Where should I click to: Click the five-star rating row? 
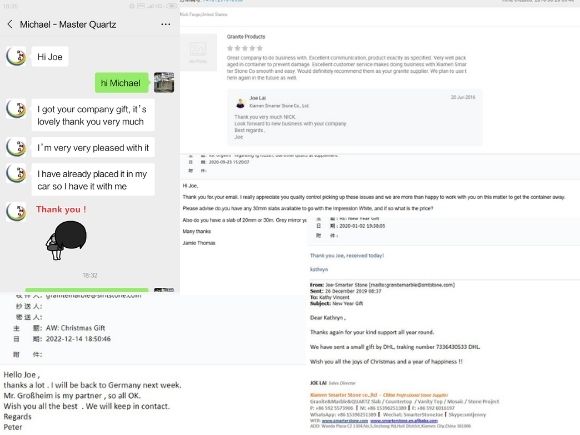(245, 48)
